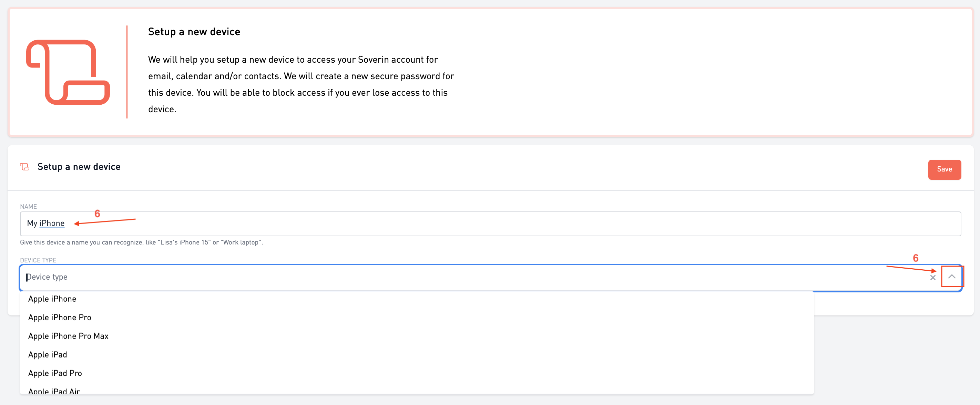
Task: Click the NAME field label
Action: (x=29, y=207)
